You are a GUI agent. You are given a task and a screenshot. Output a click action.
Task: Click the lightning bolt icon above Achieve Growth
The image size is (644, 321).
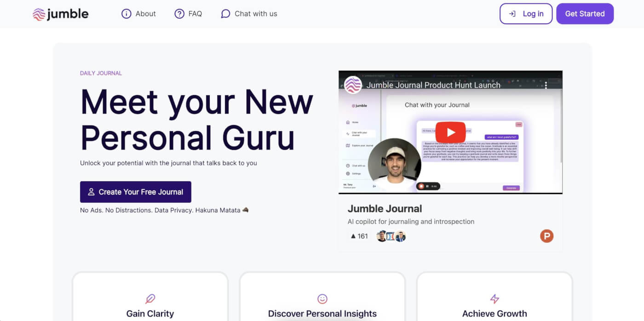pyautogui.click(x=494, y=299)
